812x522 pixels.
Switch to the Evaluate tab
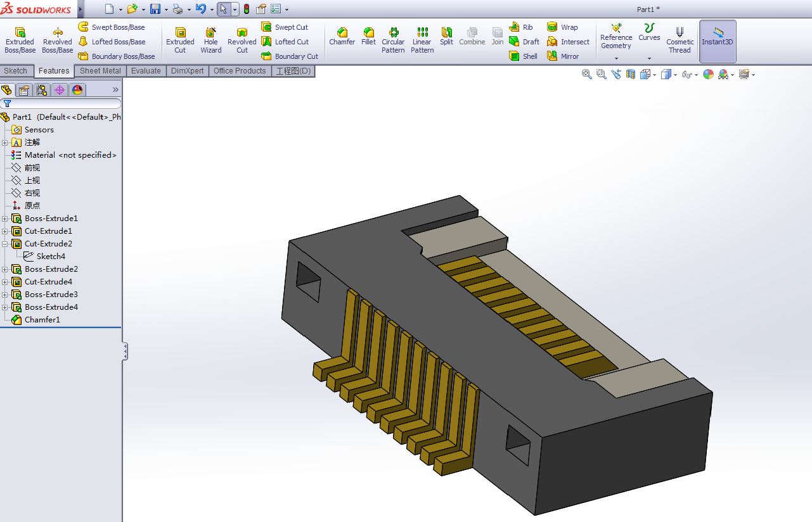click(x=146, y=71)
